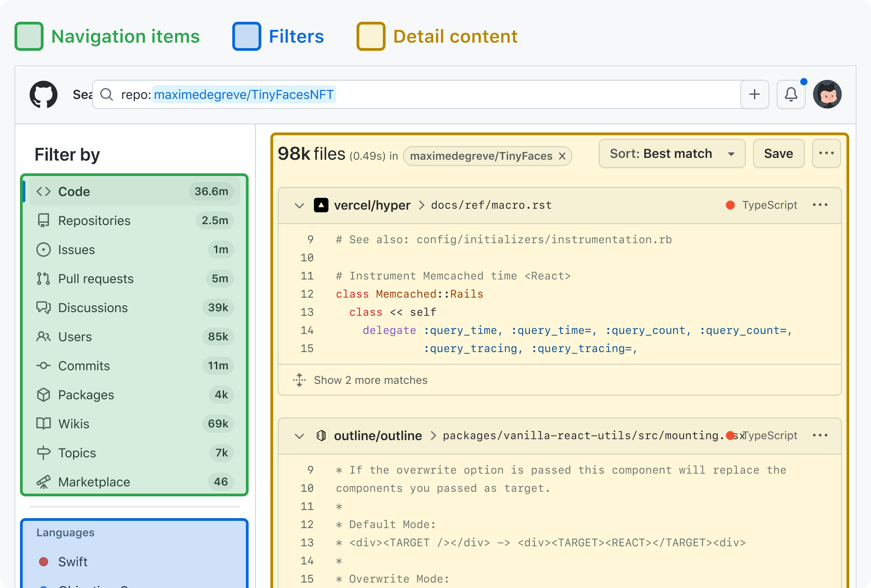Click the Wikis open book icon

(x=44, y=424)
